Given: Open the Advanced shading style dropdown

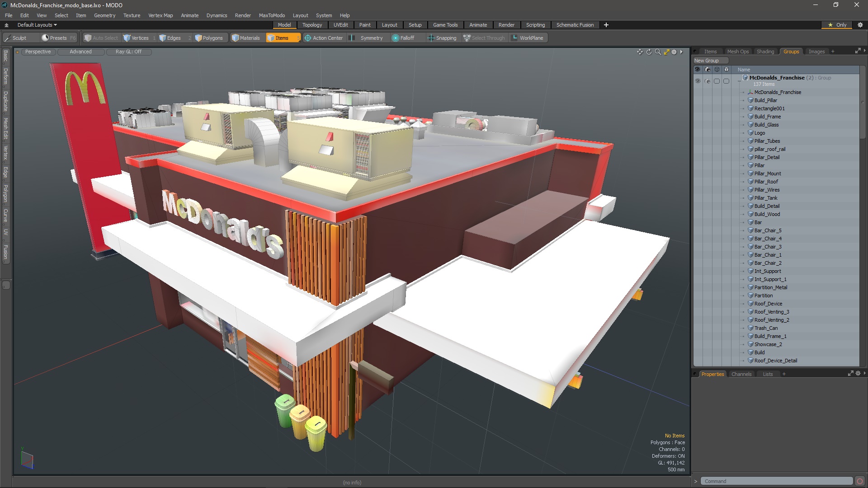Looking at the screenshot, I should (80, 52).
